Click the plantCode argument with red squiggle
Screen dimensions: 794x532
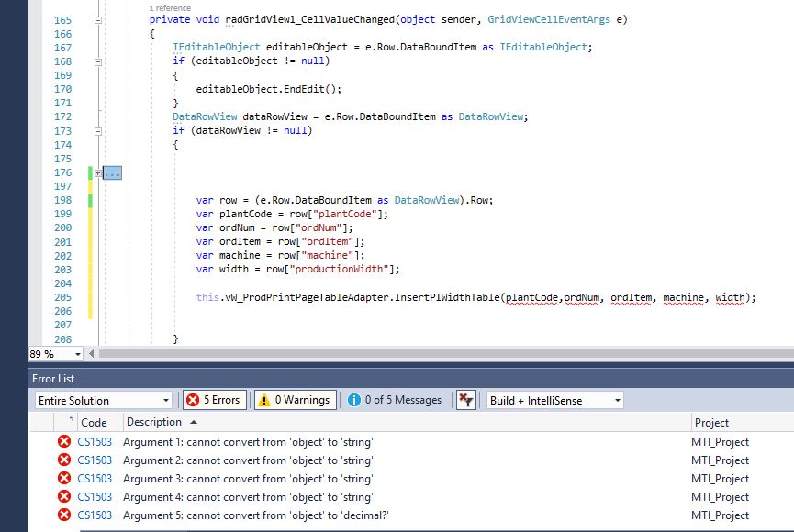pos(531,297)
